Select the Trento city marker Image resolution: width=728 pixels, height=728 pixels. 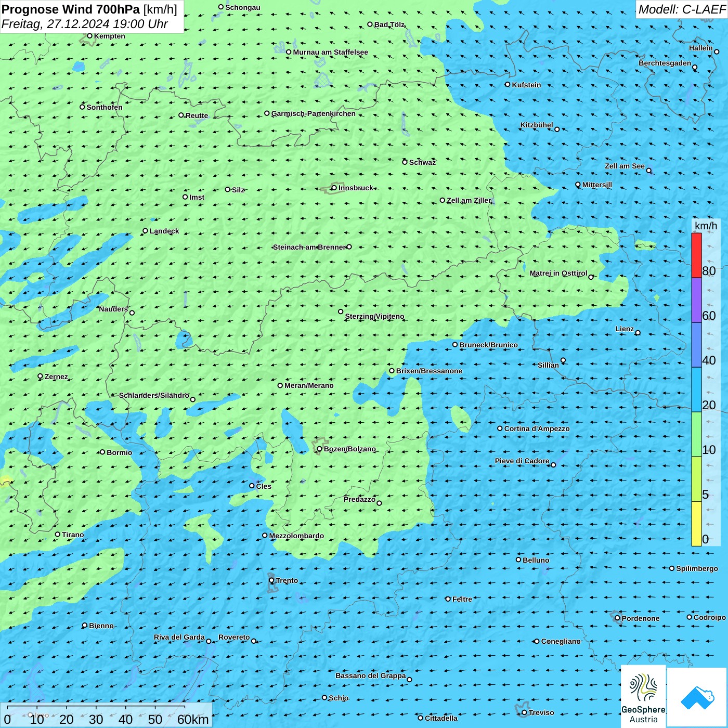[271, 580]
